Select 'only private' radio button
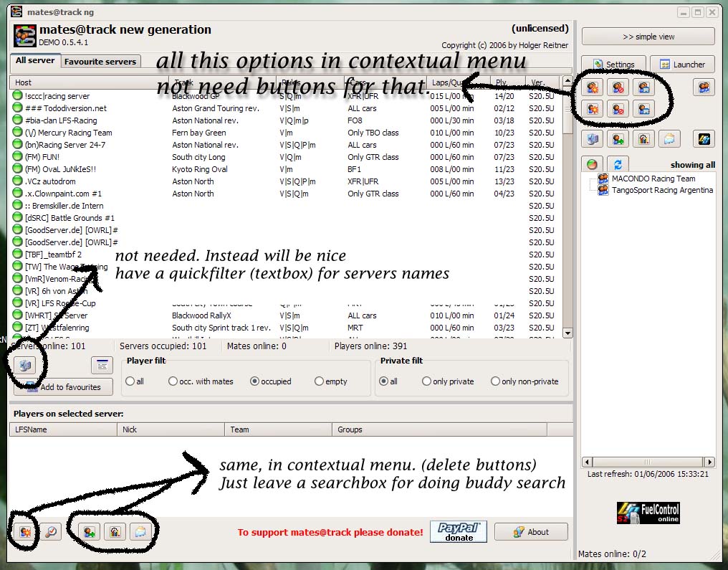The width and height of the screenshot is (728, 570). 426,381
